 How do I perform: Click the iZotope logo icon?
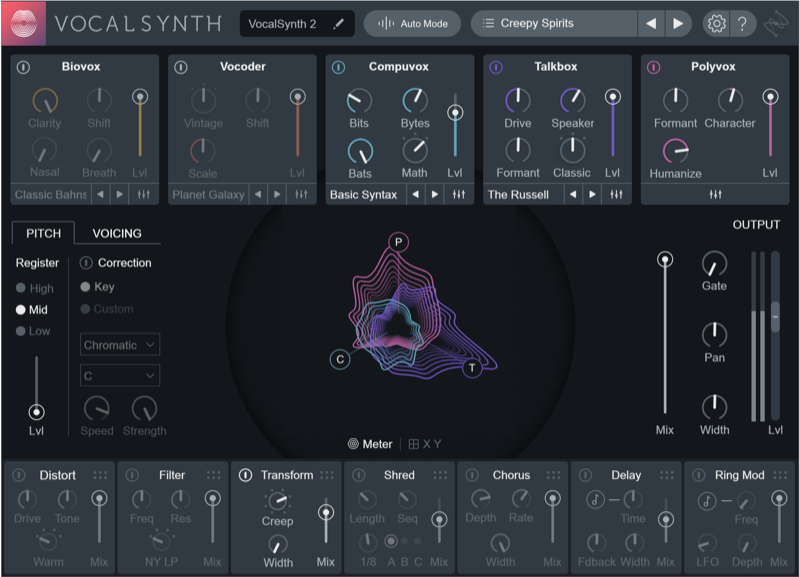tap(776, 23)
